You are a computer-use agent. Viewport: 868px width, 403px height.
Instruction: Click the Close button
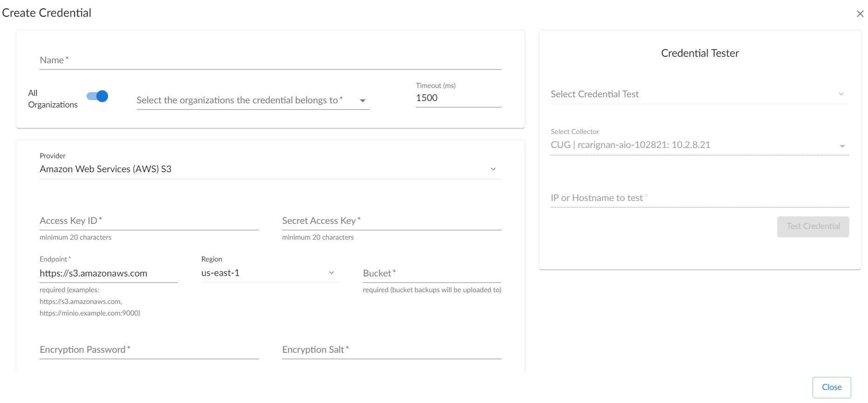pyautogui.click(x=831, y=387)
